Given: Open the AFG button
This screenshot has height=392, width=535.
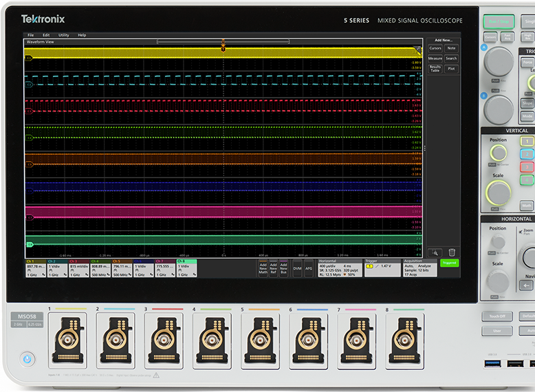Looking at the screenshot, I should (309, 268).
